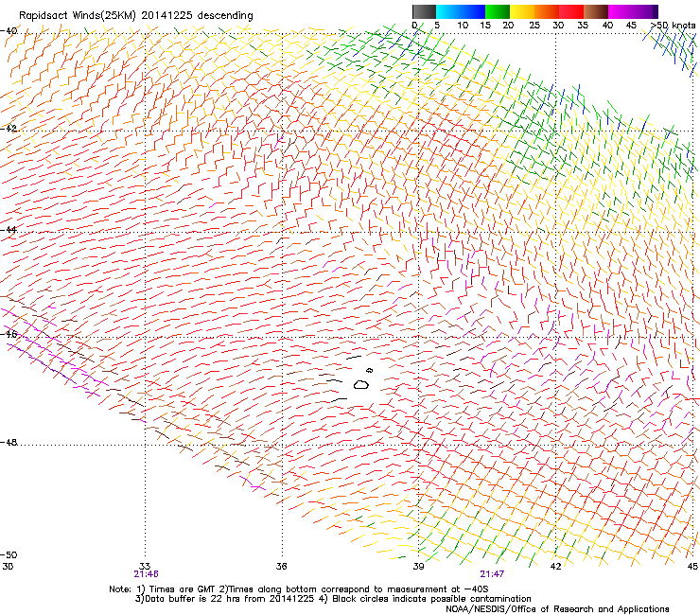
Task: Click the brown 35-40 knots legend segment
Action: pyautogui.click(x=596, y=11)
